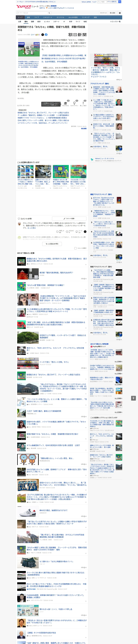138x644 pixels.
Task: Open the ライブ navigation tab
Action: click(x=37, y=17)
